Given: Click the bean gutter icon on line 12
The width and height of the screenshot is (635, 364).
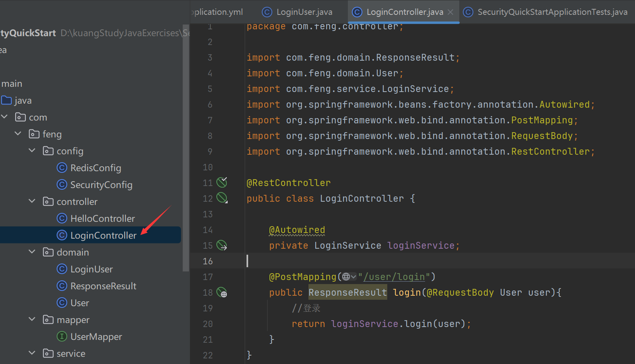Looking at the screenshot, I should coord(222,198).
